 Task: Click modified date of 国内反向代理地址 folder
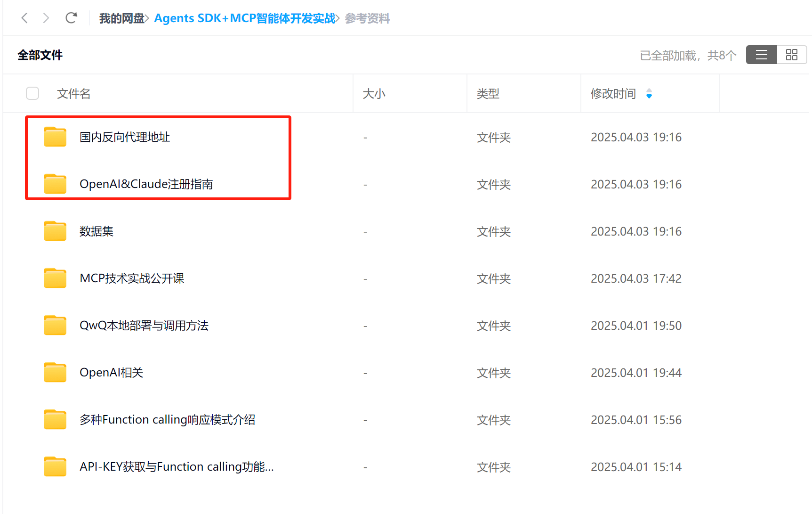pyautogui.click(x=636, y=137)
